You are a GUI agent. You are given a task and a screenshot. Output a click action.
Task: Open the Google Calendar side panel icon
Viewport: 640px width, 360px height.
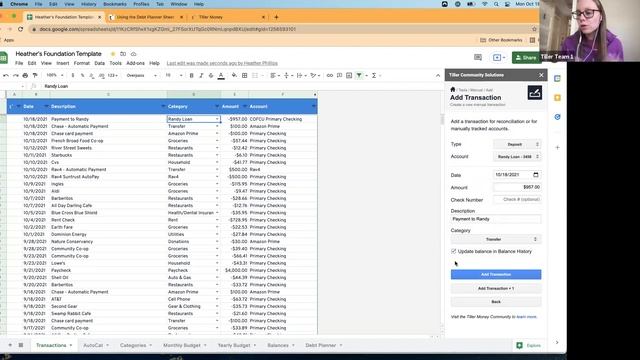point(557,78)
